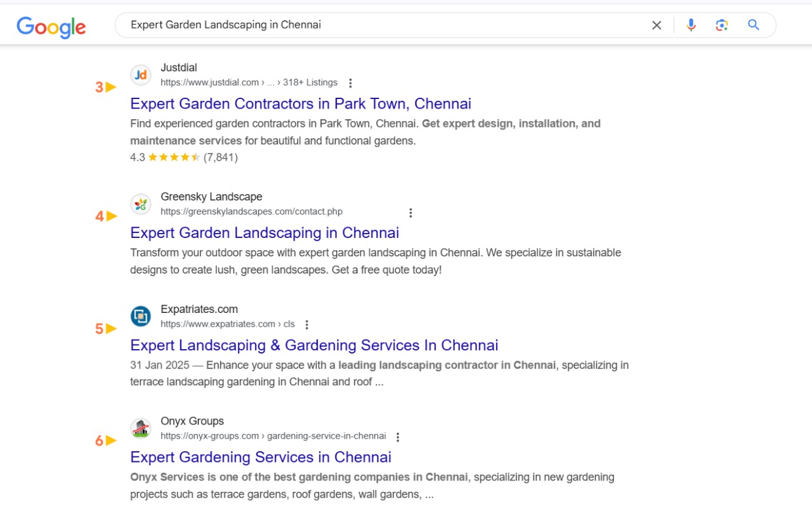Viewport: 812px width, 509px height.
Task: Click the 'Greensky Landscape' site name
Action: point(211,197)
